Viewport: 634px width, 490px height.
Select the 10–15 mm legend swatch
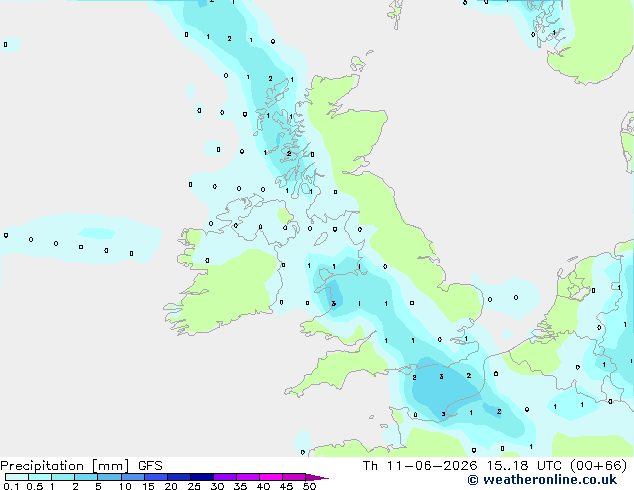pyautogui.click(x=133, y=477)
